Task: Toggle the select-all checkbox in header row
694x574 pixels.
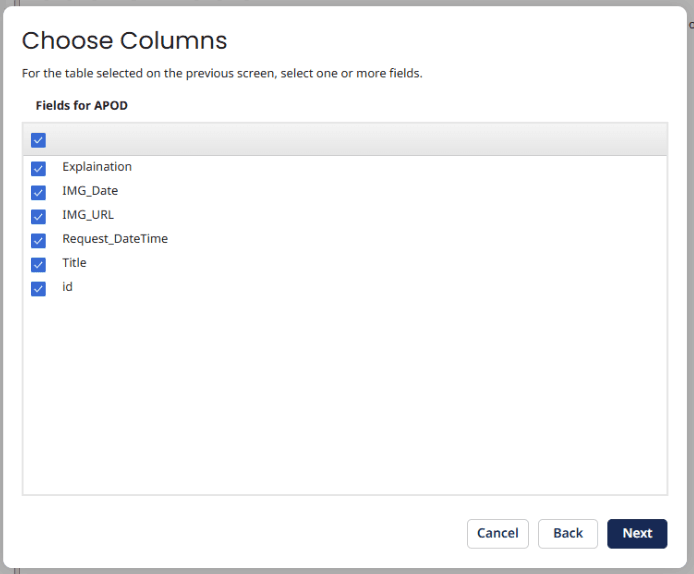Action: (x=38, y=140)
